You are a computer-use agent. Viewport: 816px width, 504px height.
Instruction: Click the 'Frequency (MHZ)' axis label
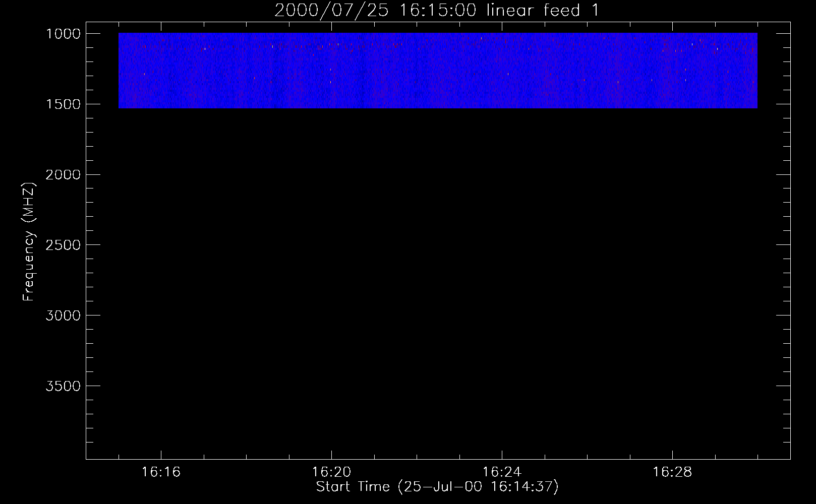click(29, 242)
